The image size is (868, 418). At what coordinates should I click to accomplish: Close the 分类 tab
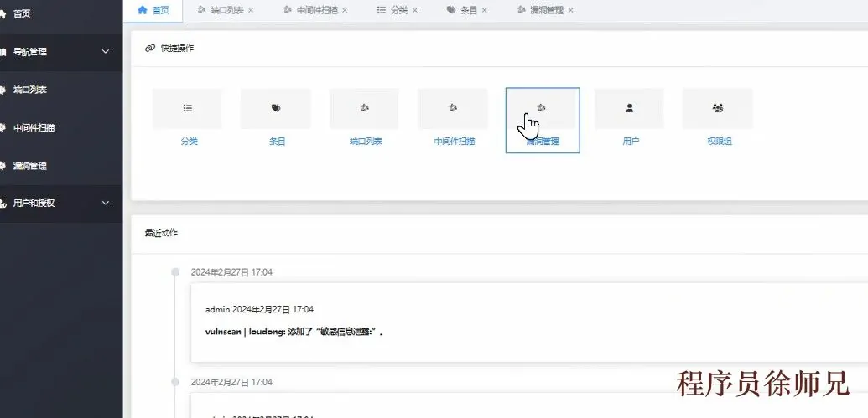(x=414, y=10)
